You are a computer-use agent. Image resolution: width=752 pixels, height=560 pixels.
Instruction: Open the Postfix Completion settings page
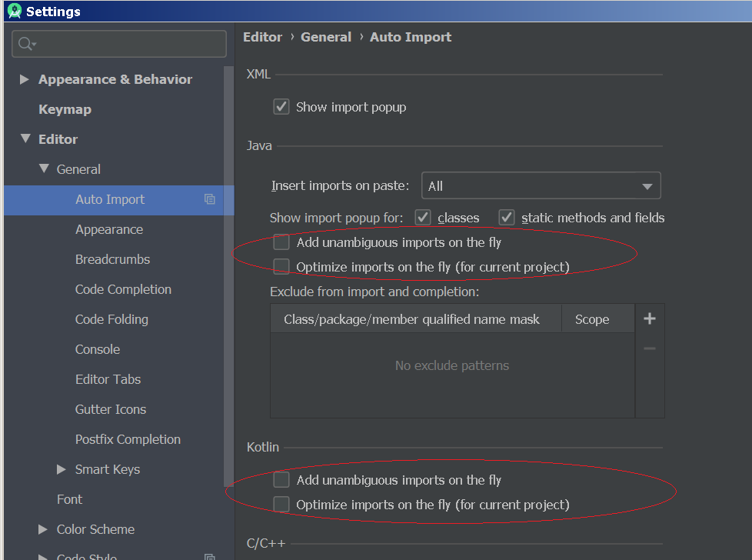[128, 439]
